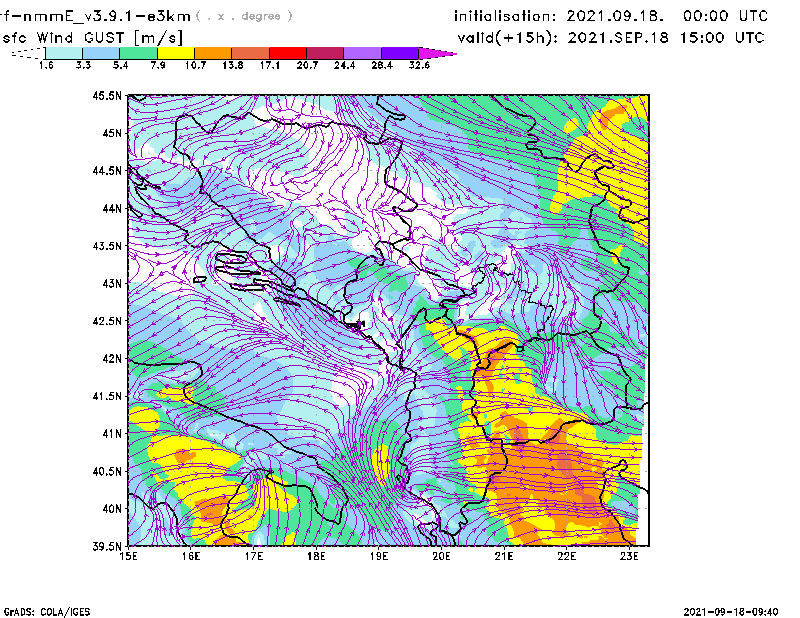This screenshot has height=618, width=800.
Task: Click the "40N" latitude label
Action: 112,509
